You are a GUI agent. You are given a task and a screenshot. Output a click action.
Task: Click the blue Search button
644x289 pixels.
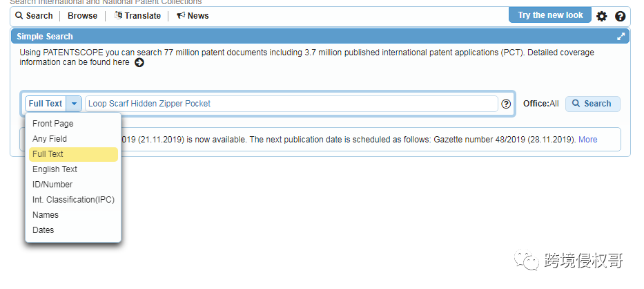(x=593, y=104)
